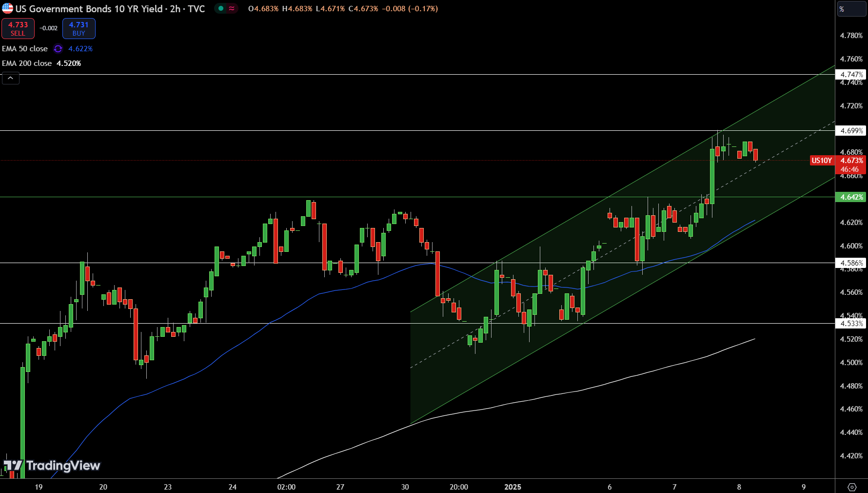The image size is (868, 493).
Task: Open the percent scale selector
Action: pos(852,9)
